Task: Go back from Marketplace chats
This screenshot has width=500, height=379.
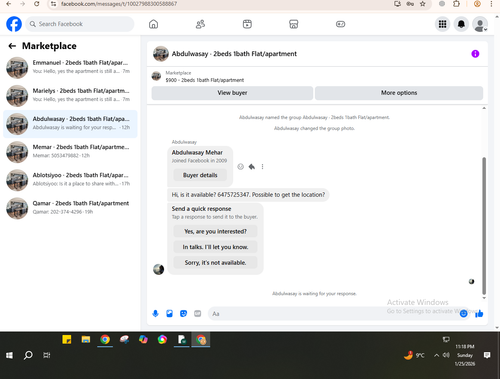Action: [12, 46]
